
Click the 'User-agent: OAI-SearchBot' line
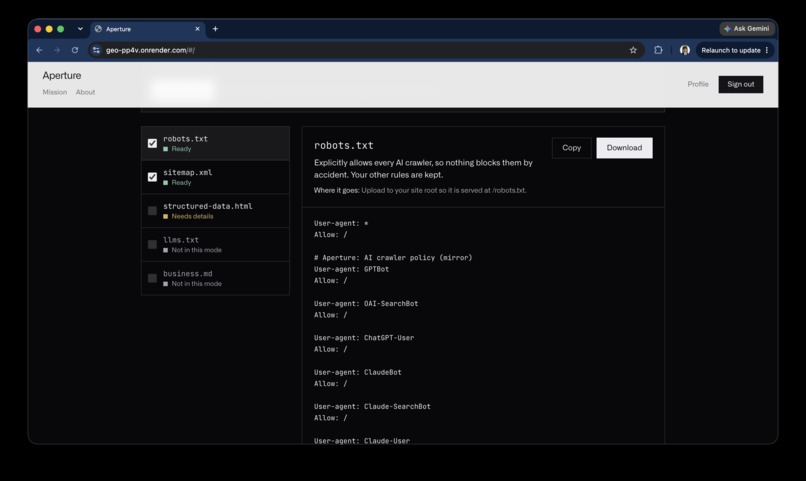pyautogui.click(x=366, y=304)
